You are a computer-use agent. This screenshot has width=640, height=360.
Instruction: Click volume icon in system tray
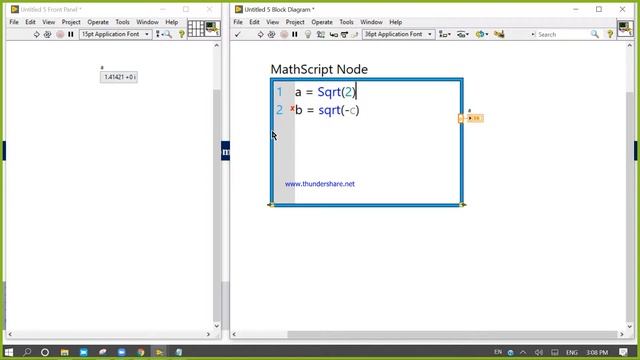539,352
